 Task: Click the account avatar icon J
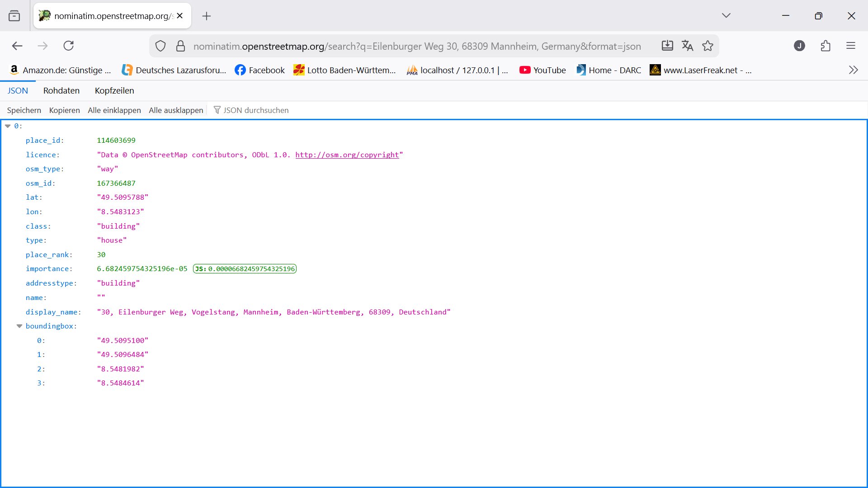tap(799, 46)
